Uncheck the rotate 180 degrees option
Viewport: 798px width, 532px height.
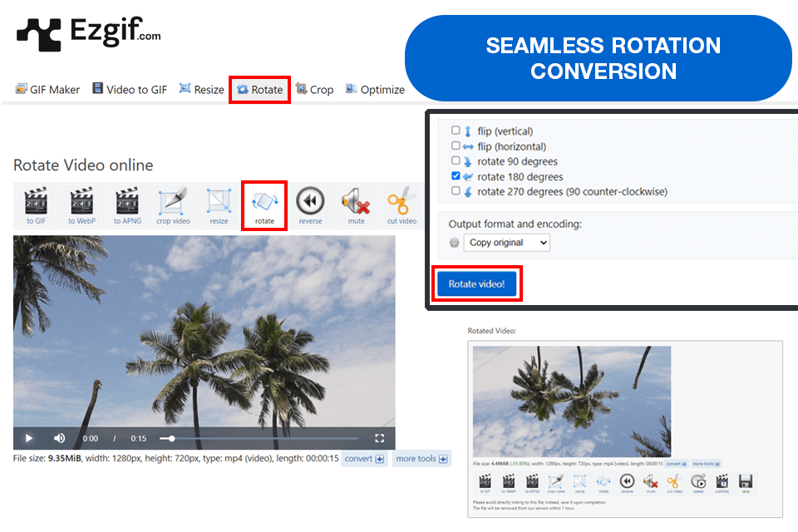pos(456,175)
